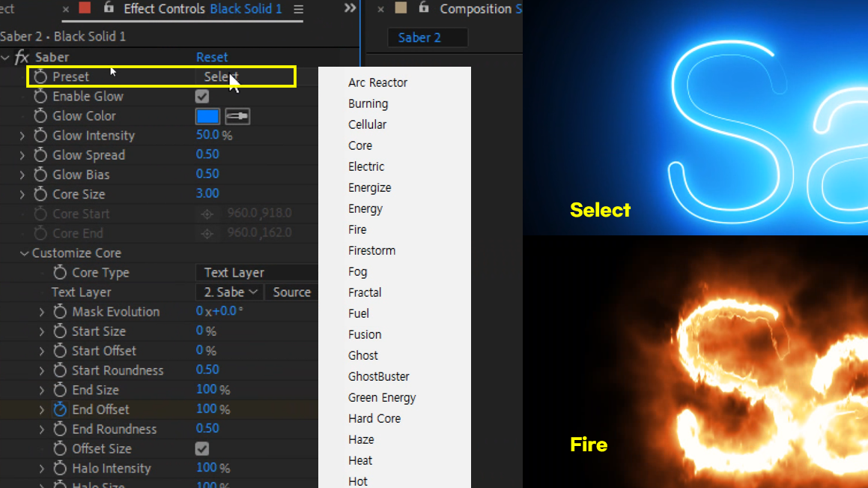Choose the Fire preset
The height and width of the screenshot is (488, 868).
point(357,229)
